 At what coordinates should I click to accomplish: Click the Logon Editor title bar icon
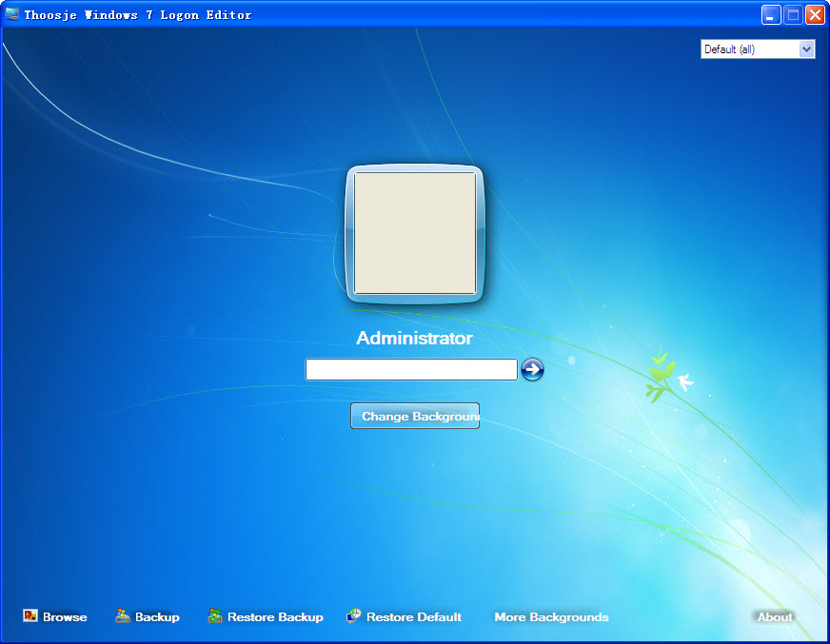[x=12, y=14]
